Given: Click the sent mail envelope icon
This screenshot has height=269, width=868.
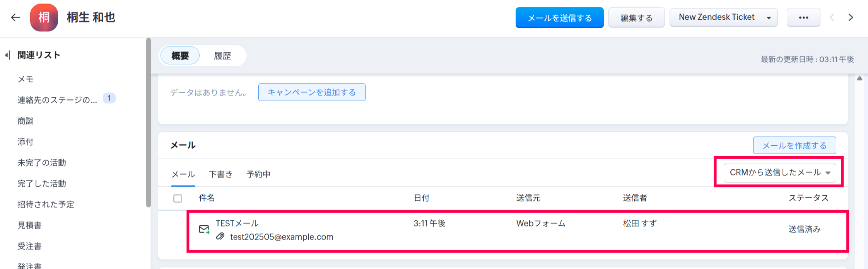Looking at the screenshot, I should click(204, 230).
